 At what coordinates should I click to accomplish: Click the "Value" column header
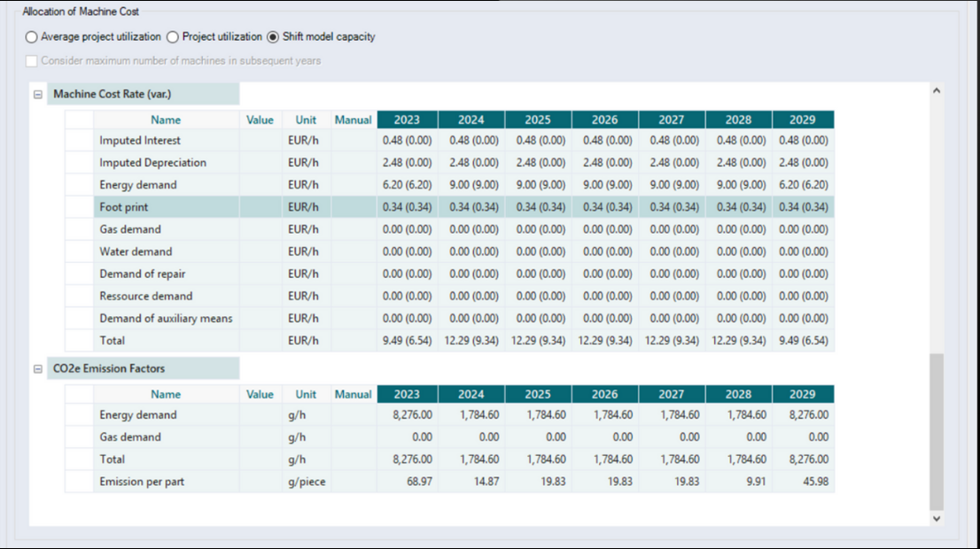[261, 119]
